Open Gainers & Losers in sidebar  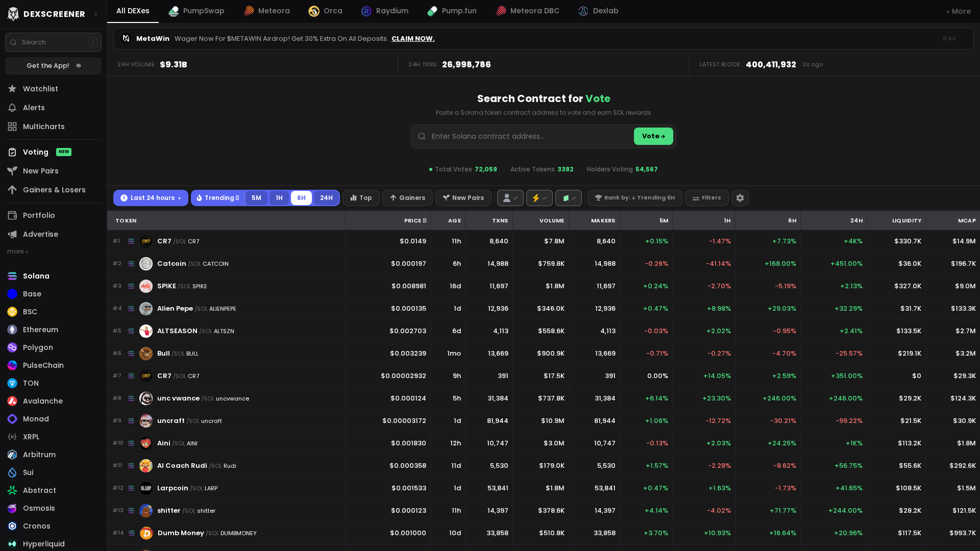coord(53,190)
